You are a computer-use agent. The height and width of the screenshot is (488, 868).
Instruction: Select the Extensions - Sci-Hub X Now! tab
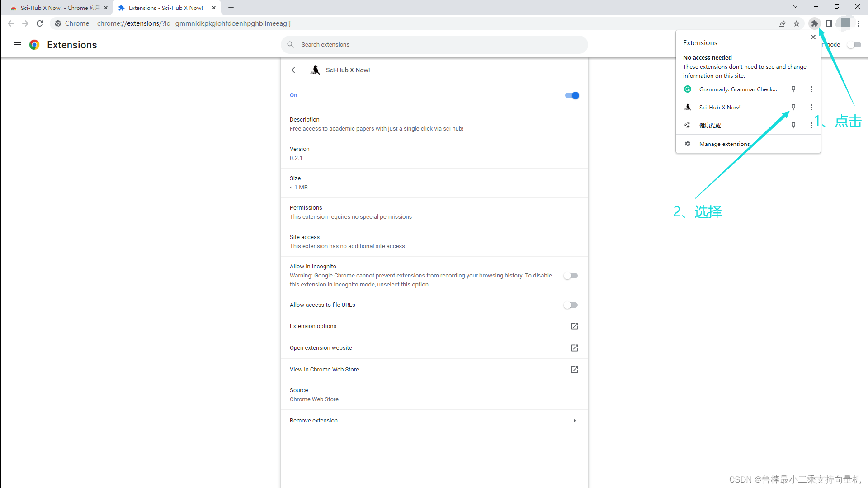tap(165, 8)
